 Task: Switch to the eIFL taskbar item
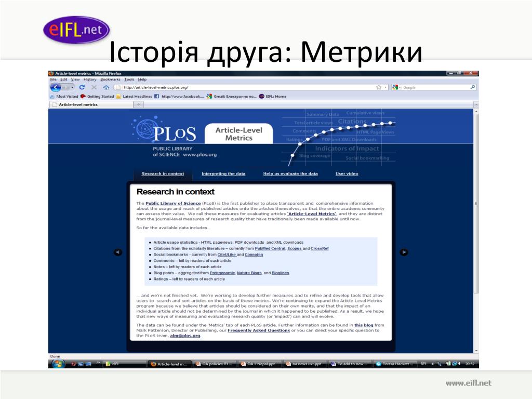click(125, 364)
